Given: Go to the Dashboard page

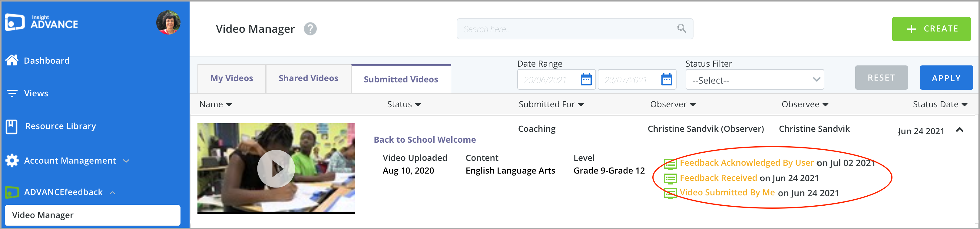Looking at the screenshot, I should coord(46,61).
